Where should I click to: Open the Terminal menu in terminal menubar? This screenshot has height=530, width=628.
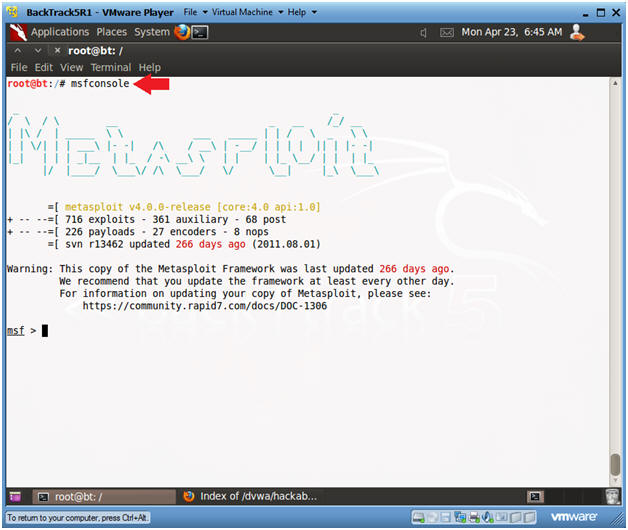111,67
